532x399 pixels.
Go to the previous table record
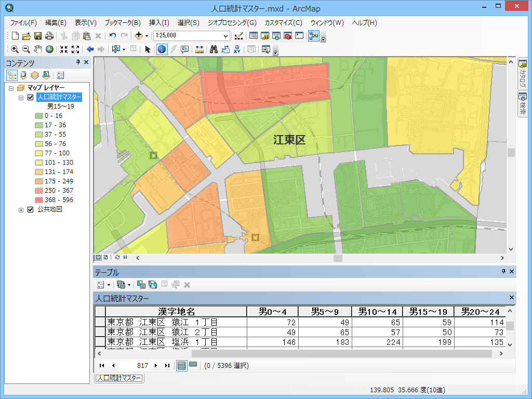click(113, 365)
